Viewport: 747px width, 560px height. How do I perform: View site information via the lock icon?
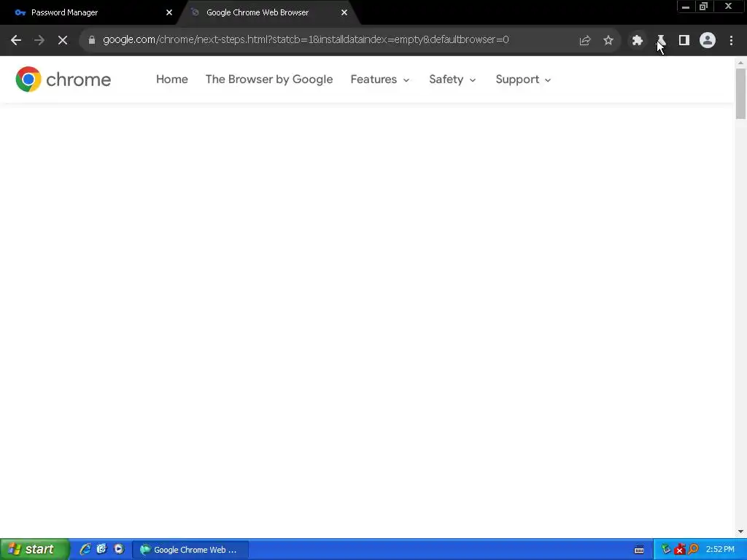click(x=91, y=40)
